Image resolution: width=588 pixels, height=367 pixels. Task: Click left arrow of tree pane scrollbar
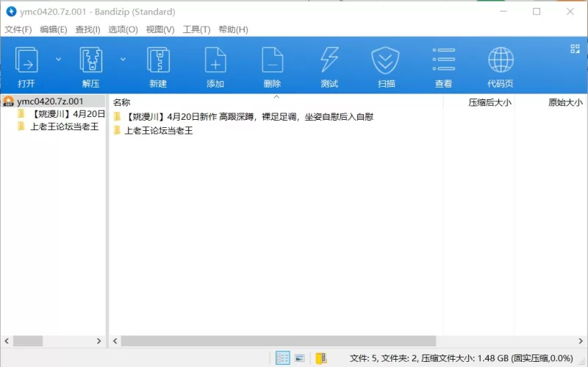[x=7, y=341]
